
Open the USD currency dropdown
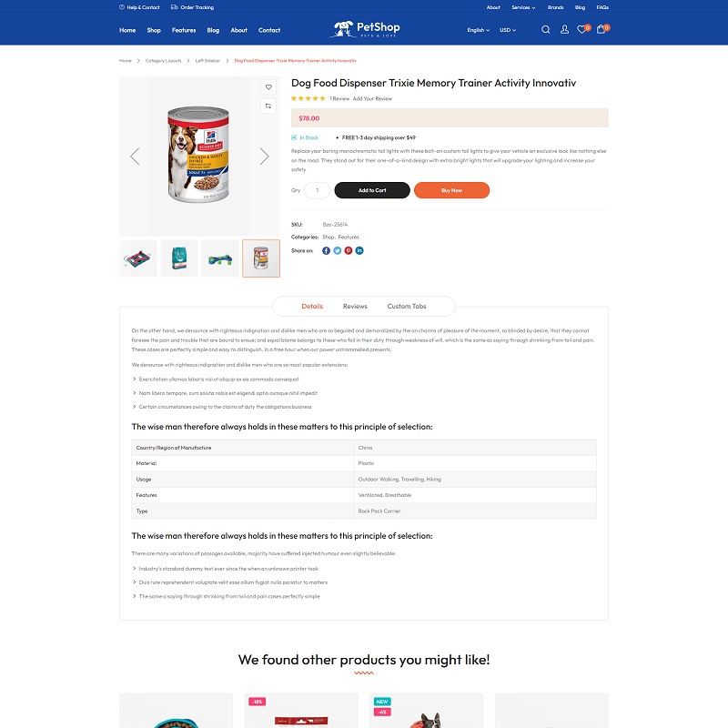tap(508, 30)
